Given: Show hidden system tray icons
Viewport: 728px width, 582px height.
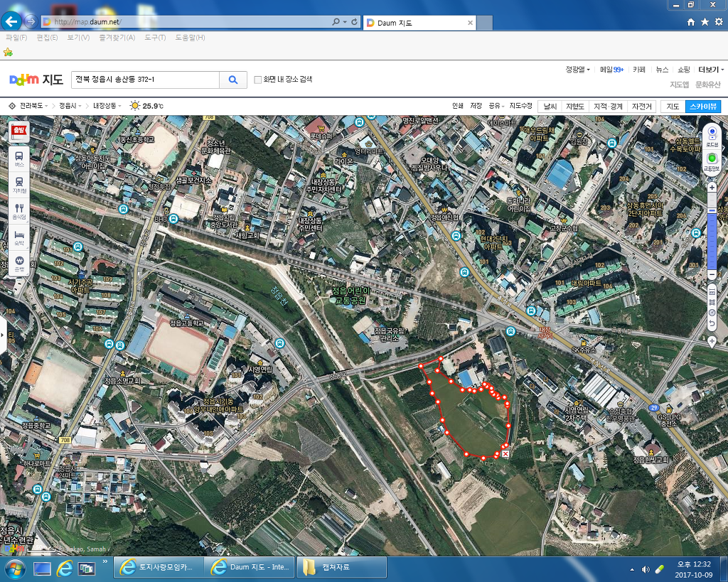Looking at the screenshot, I should pyautogui.click(x=632, y=569).
